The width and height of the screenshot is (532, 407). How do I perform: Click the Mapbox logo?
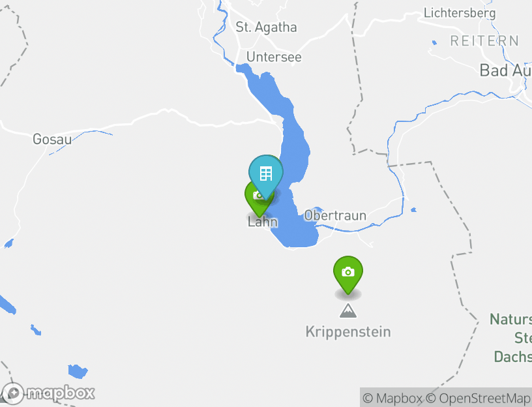coord(49,393)
